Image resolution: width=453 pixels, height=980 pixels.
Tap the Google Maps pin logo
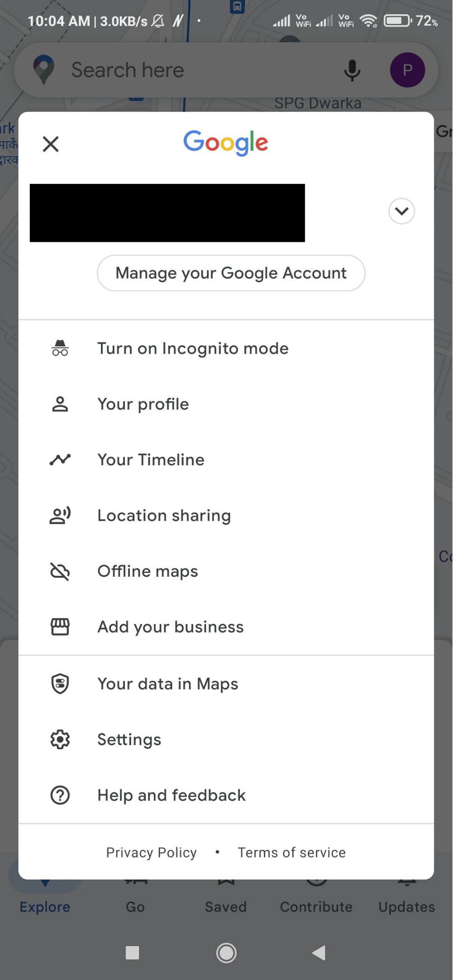pos(44,70)
